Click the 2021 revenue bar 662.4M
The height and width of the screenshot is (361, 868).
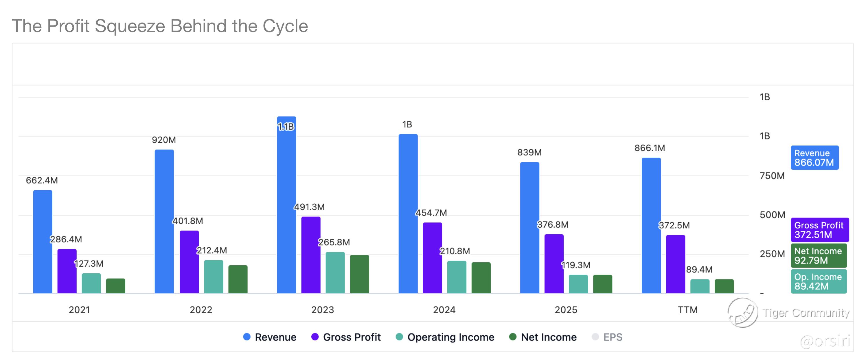pyautogui.click(x=43, y=242)
